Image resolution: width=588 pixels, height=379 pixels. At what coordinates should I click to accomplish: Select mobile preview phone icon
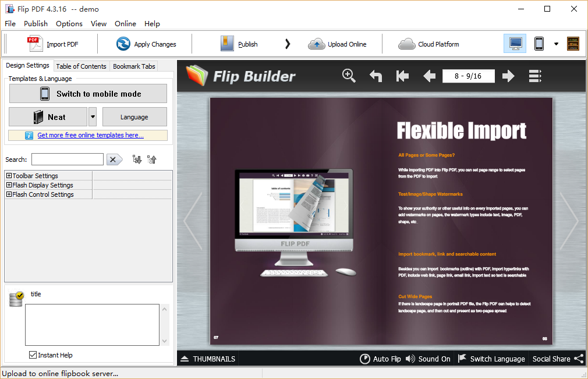tap(539, 44)
